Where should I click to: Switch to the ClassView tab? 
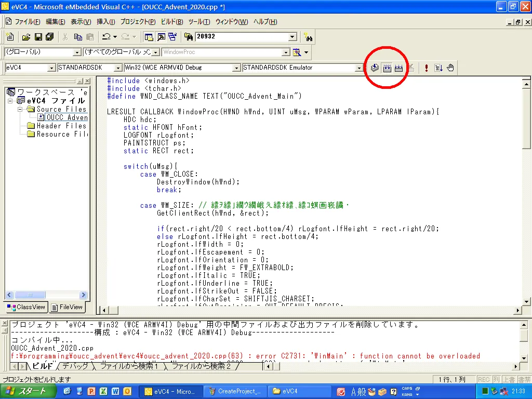[26, 307]
